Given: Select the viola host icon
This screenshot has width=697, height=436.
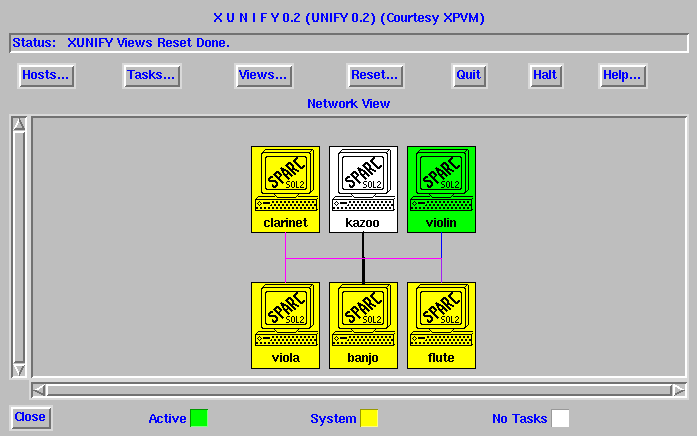Looking at the screenshot, I should [x=285, y=325].
